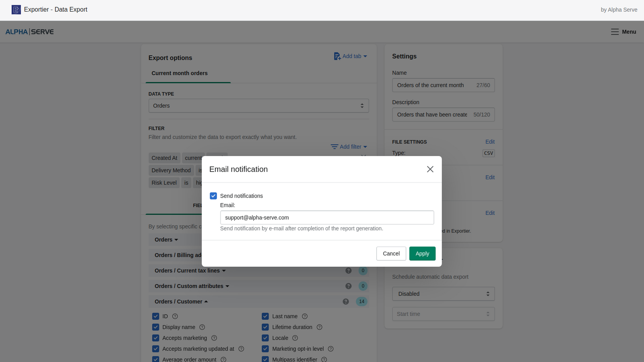
Task: Open help icon for Orders / Customer
Action: pos(346,302)
